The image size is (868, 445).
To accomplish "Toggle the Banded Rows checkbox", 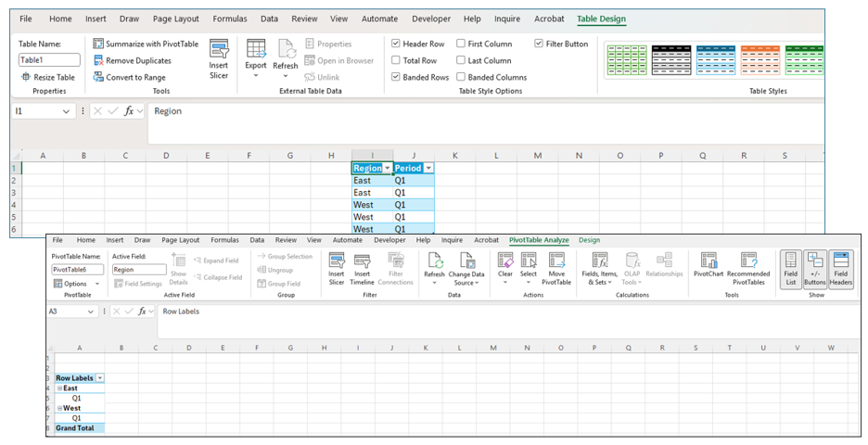I will tap(396, 78).
